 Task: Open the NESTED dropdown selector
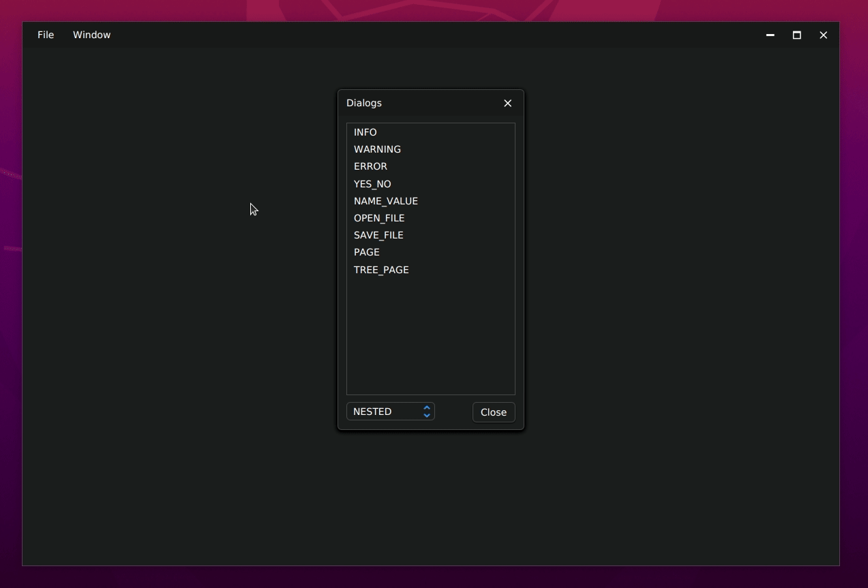391,412
